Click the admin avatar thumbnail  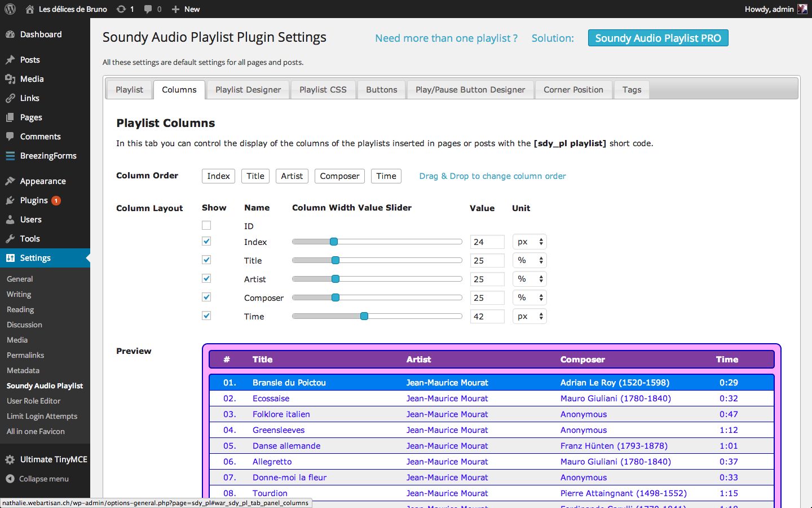802,9
